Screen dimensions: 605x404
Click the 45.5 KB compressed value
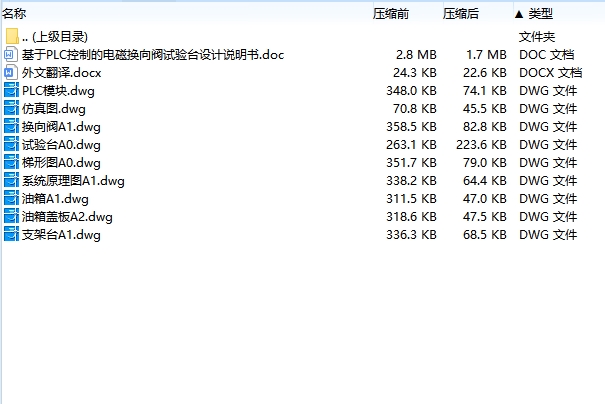coord(485,109)
